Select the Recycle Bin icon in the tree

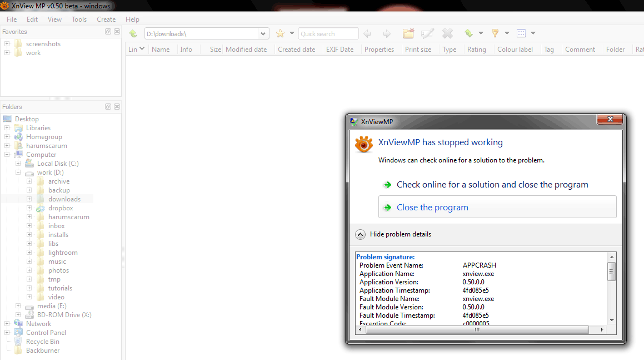click(18, 342)
